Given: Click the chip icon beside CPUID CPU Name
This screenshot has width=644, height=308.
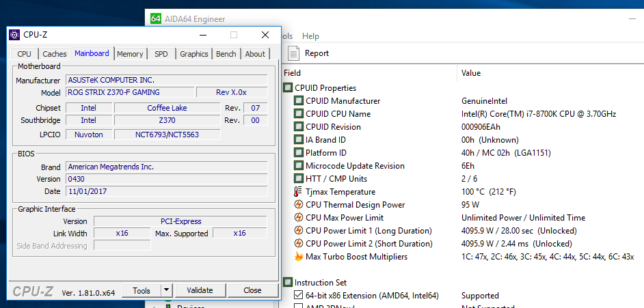Looking at the screenshot, I should [x=299, y=114].
